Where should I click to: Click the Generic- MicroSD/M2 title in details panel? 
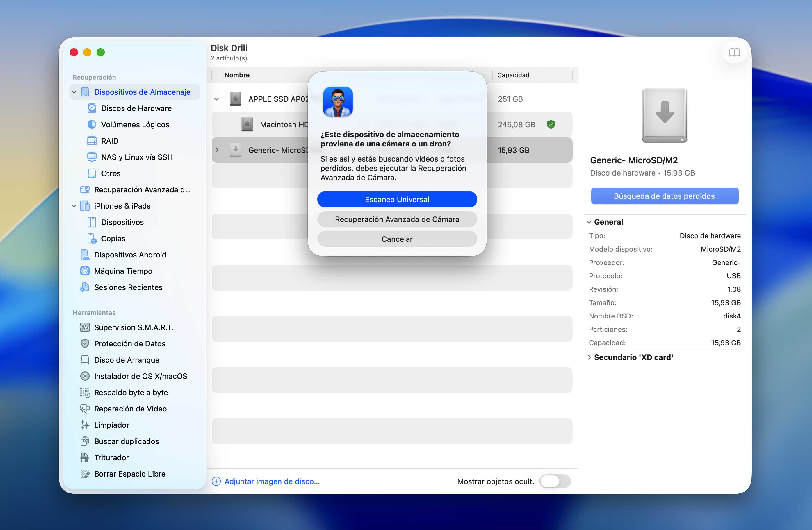pos(633,160)
